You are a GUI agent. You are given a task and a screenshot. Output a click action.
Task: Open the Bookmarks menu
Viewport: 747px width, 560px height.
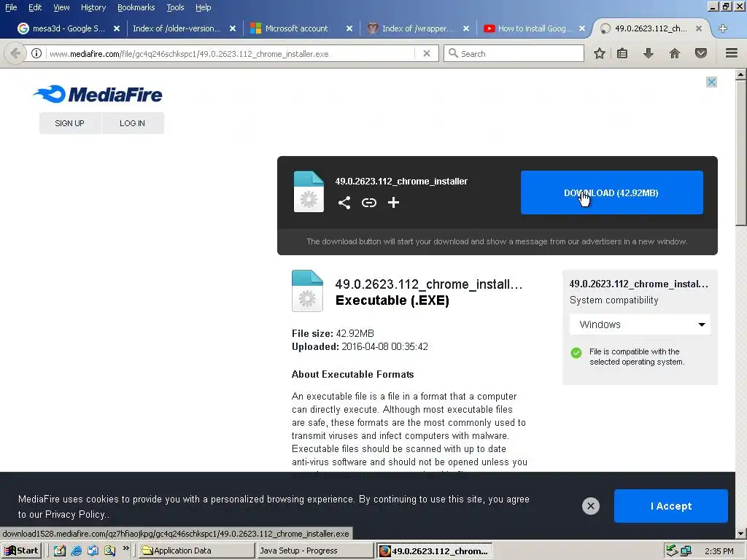pos(136,7)
